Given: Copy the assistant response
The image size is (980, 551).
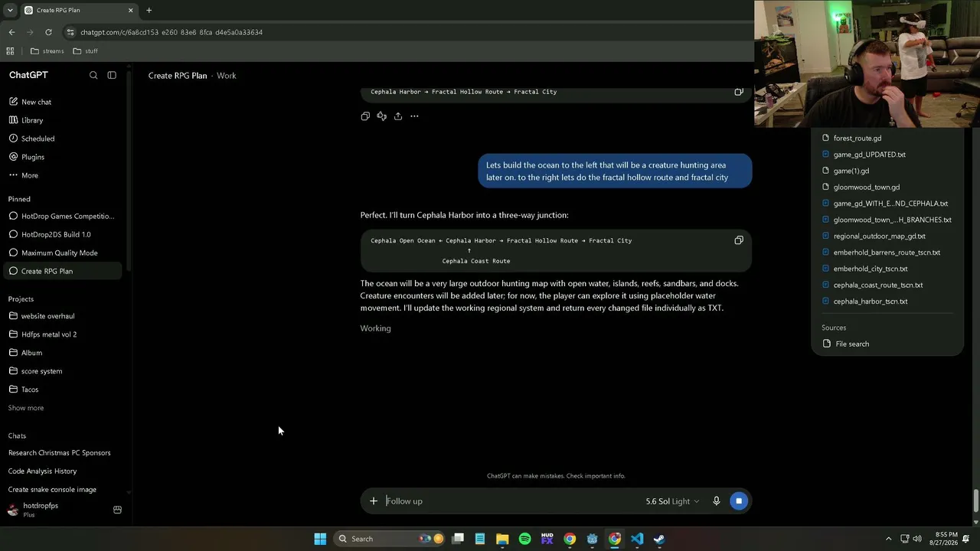Looking at the screenshot, I should [x=365, y=116].
